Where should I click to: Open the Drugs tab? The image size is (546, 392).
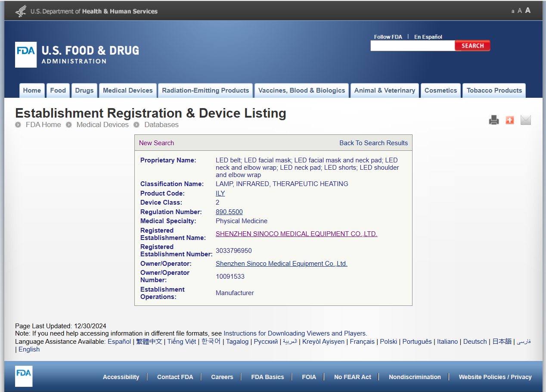pos(84,90)
